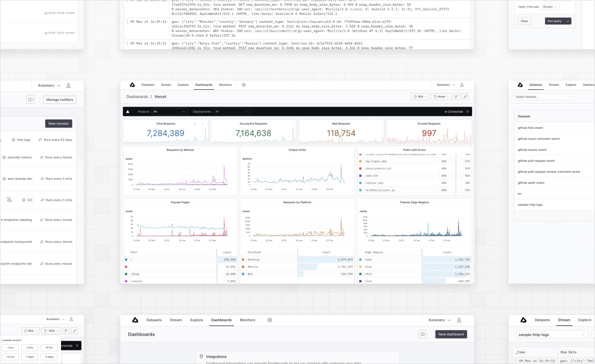Click the Integrations plug icon

tap(201, 356)
